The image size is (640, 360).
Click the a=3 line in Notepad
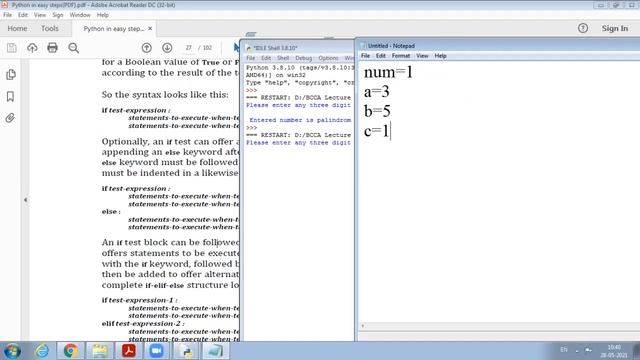376,92
